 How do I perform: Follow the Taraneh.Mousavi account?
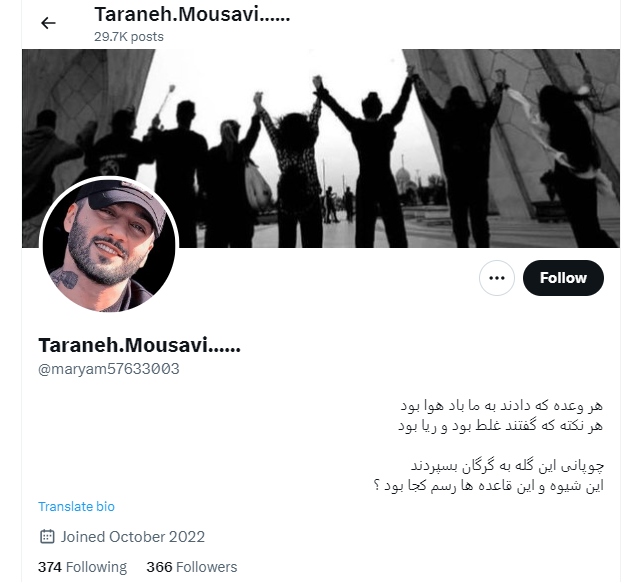pos(563,278)
